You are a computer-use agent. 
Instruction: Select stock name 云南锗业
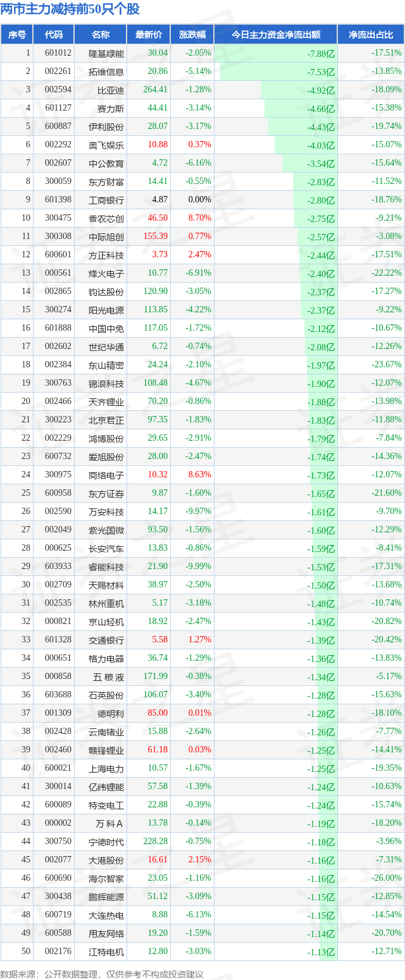(x=106, y=732)
